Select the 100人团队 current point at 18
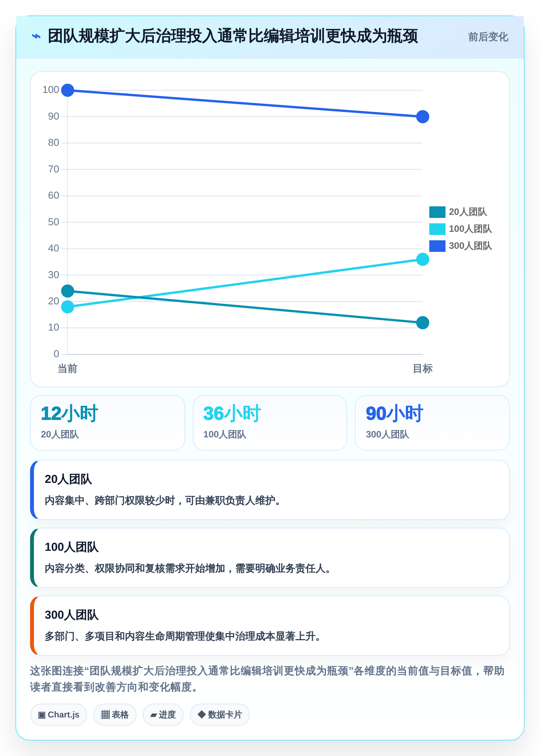This screenshot has height=756, width=540. (67, 307)
